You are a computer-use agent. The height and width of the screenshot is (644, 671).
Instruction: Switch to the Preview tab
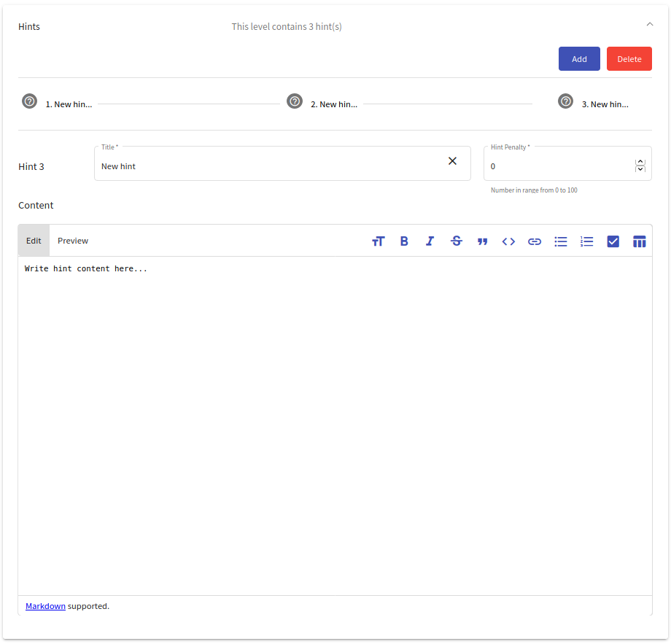click(x=73, y=241)
